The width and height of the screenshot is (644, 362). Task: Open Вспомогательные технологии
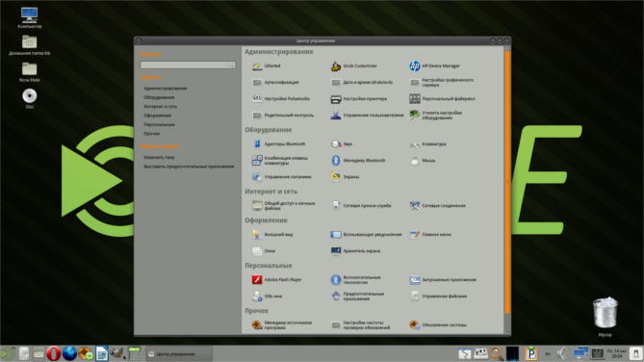click(x=355, y=279)
